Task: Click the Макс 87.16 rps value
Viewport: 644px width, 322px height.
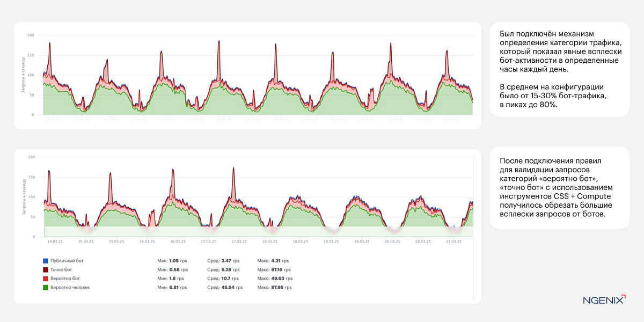Action: [274, 270]
